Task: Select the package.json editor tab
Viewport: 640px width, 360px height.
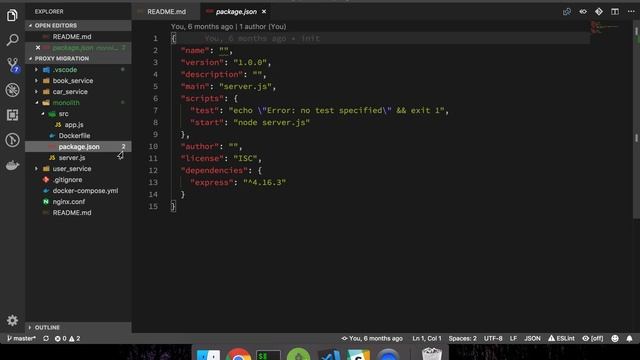Action: [236, 12]
